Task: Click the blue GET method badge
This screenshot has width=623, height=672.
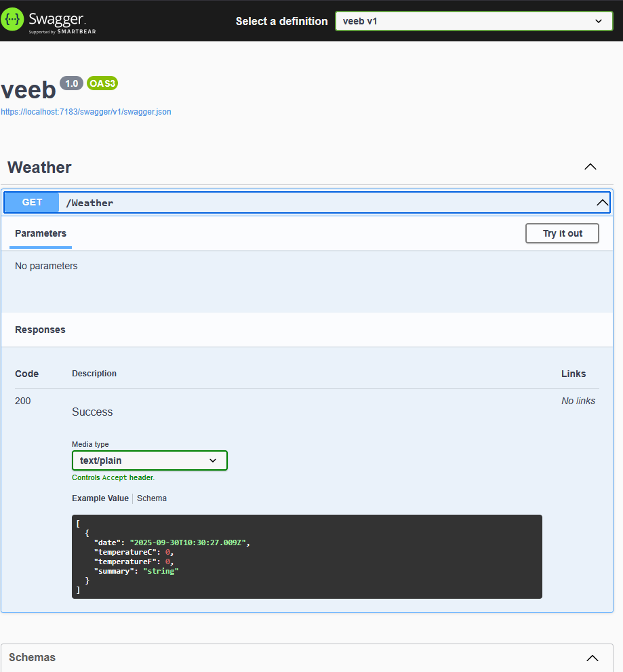Action: pyautogui.click(x=32, y=202)
